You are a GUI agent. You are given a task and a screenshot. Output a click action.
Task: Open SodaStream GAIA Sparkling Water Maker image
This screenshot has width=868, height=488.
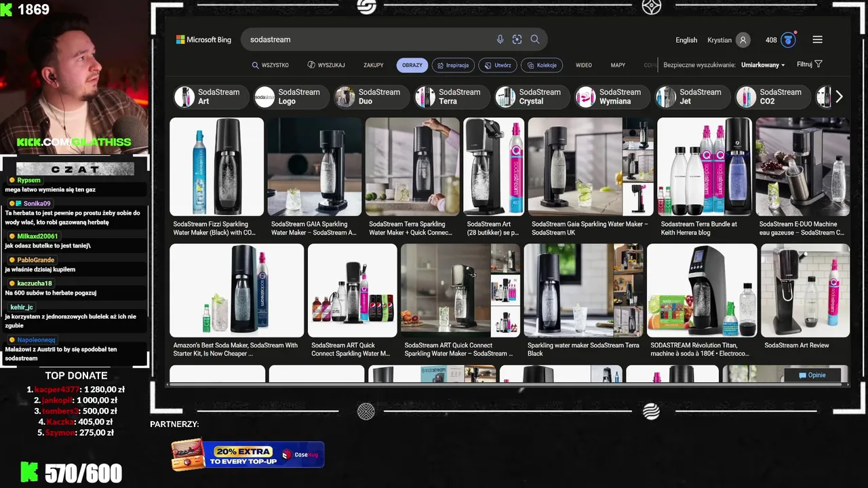(315, 167)
